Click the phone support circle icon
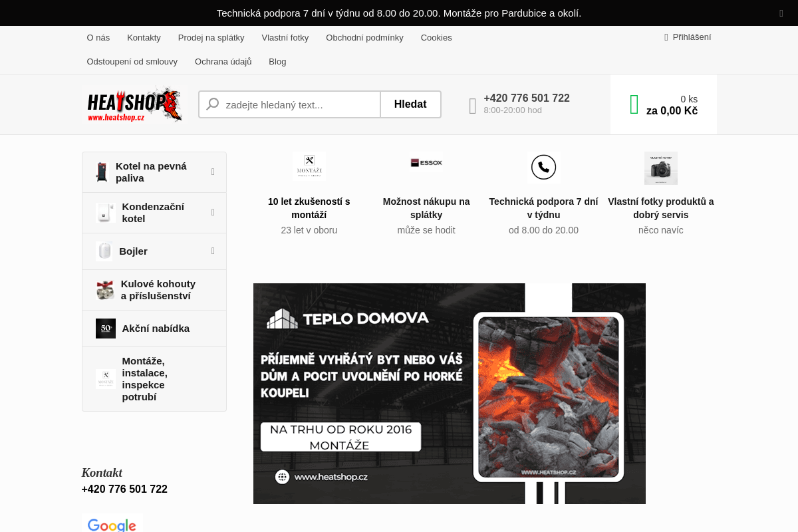The height and width of the screenshot is (532, 798). 544,168
